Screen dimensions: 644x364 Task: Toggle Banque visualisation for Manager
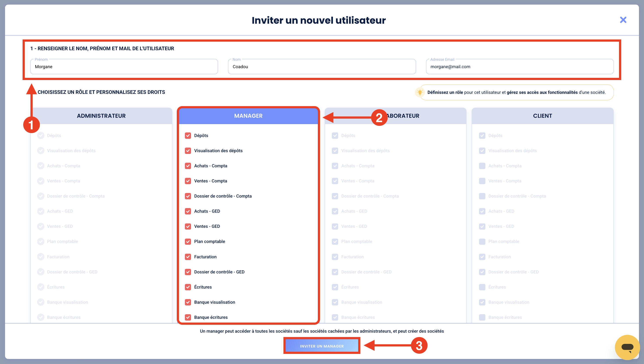pyautogui.click(x=188, y=302)
